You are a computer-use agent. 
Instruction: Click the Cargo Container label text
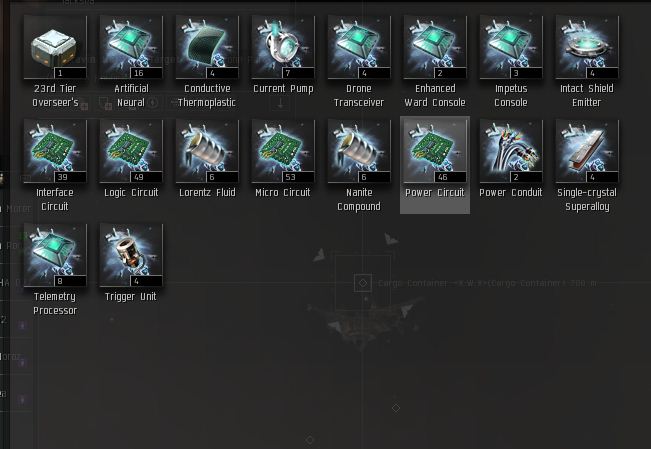pos(487,283)
